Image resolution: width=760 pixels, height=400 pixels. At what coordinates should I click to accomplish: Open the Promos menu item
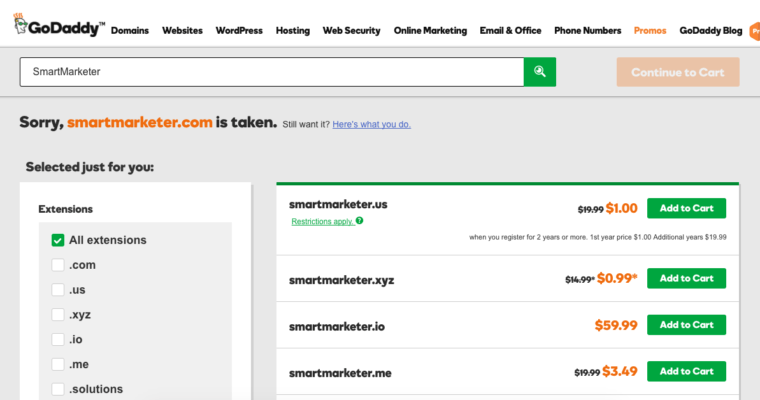650,31
